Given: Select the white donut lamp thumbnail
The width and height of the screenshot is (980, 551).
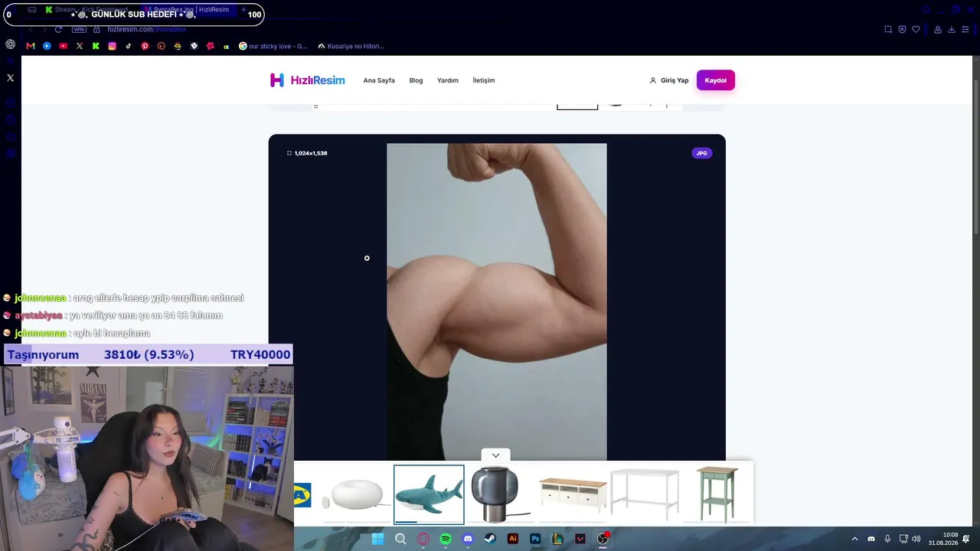Looking at the screenshot, I should pos(357,494).
